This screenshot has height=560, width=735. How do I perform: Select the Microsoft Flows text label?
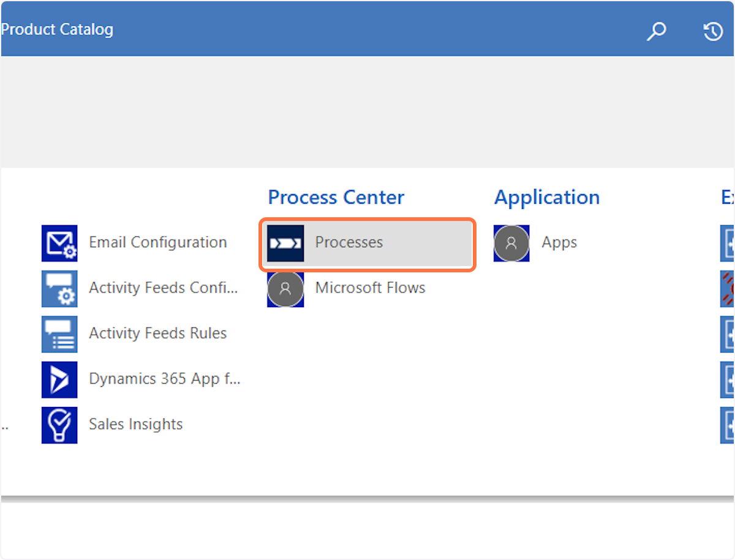tap(370, 288)
